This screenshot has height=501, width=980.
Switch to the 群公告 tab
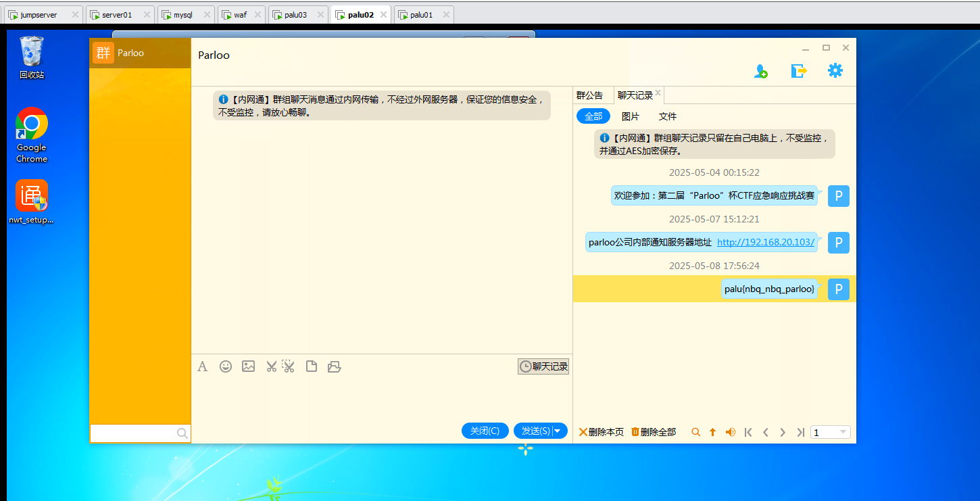point(591,95)
